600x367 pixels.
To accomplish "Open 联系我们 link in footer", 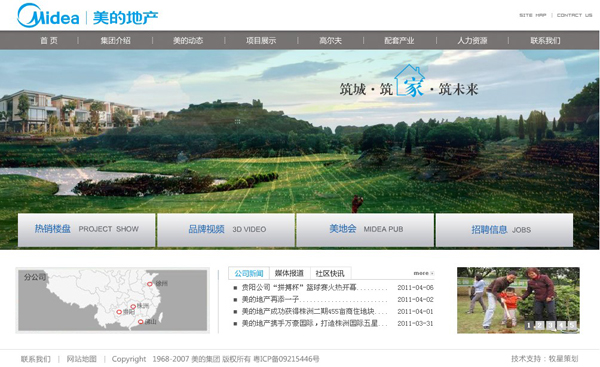I will click(x=36, y=359).
